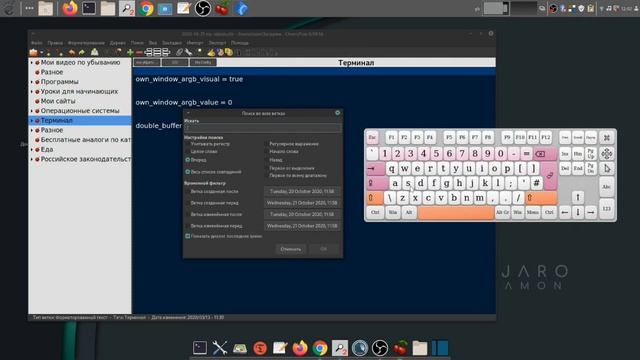640x360 pixels.
Task: Click the 'Отменить' button in the search dialog
Action: (291, 249)
